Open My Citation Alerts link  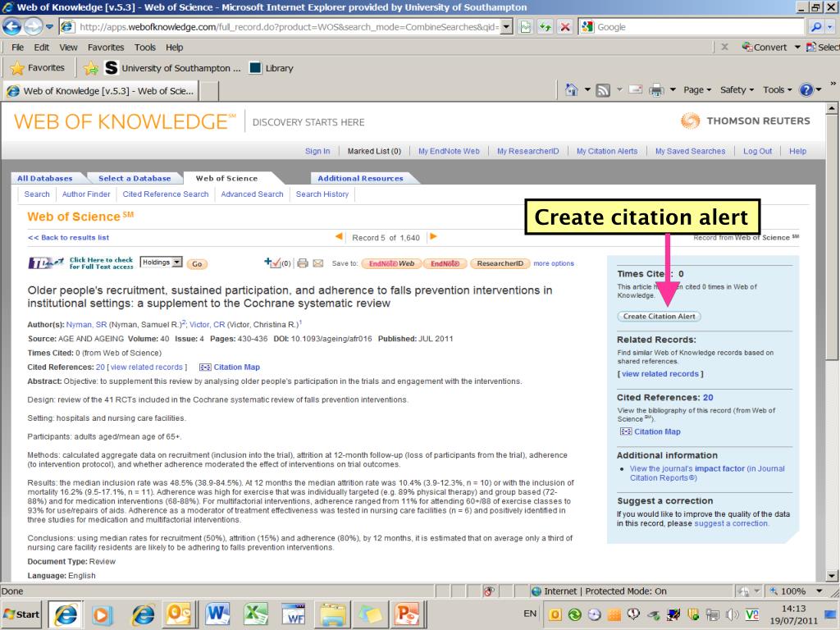[607, 151]
